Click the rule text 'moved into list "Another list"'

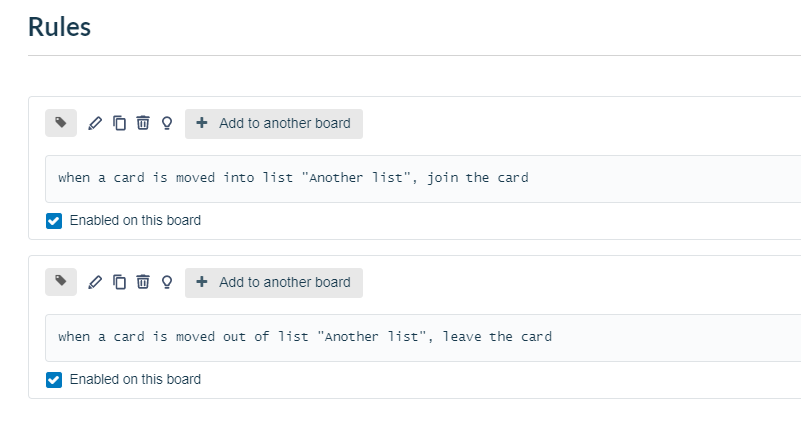(x=293, y=178)
